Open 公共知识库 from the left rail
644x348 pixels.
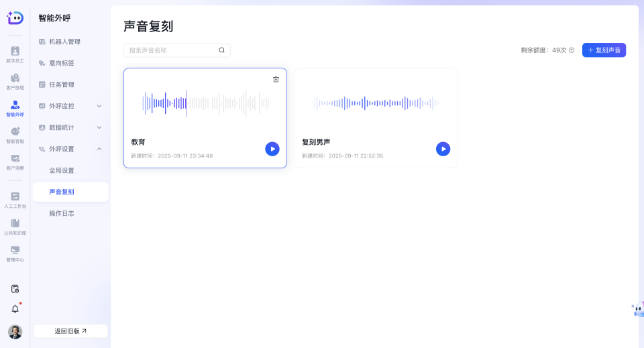tap(15, 226)
